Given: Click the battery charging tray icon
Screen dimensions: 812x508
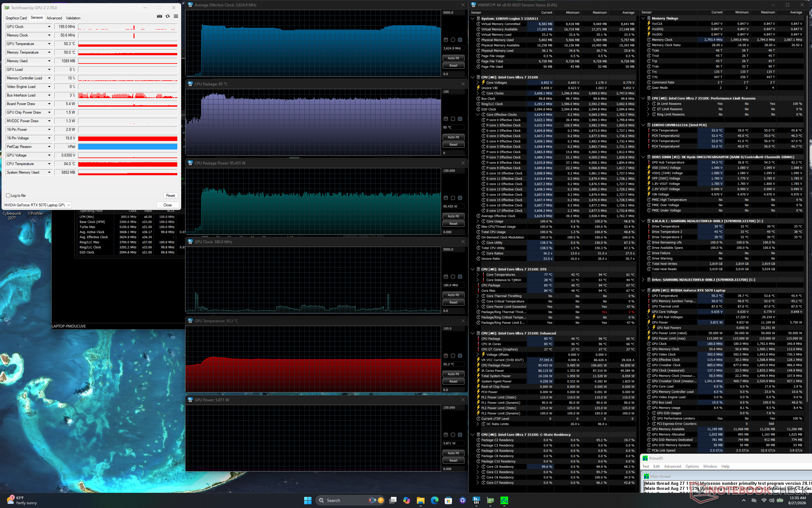Looking at the screenshot, I should coord(779,500).
